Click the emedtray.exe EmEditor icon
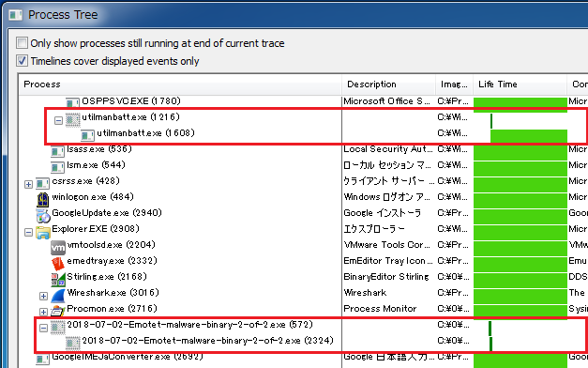The image size is (588, 368). pos(58,263)
